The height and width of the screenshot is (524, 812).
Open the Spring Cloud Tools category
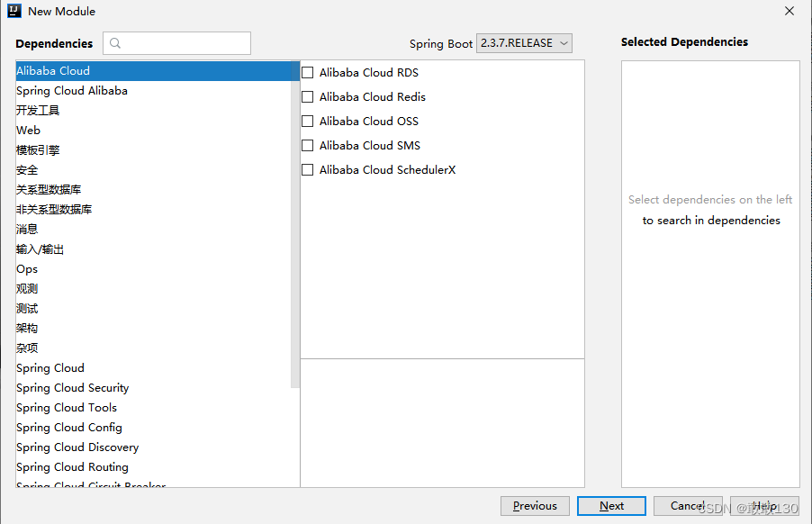click(x=158, y=408)
